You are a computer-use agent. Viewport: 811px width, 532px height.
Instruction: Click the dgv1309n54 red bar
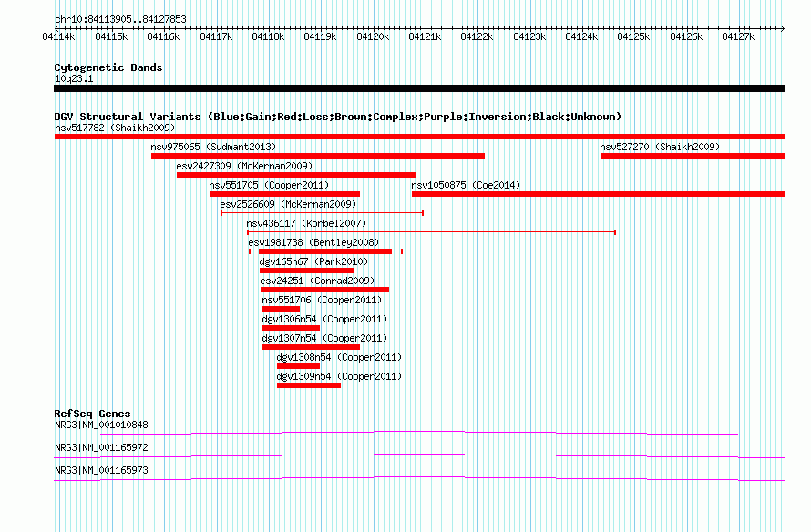click(309, 385)
